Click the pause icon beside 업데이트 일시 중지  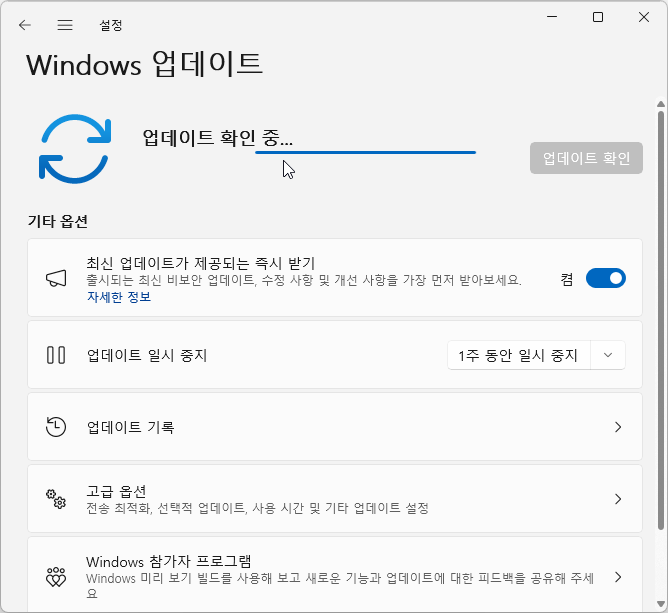56,355
